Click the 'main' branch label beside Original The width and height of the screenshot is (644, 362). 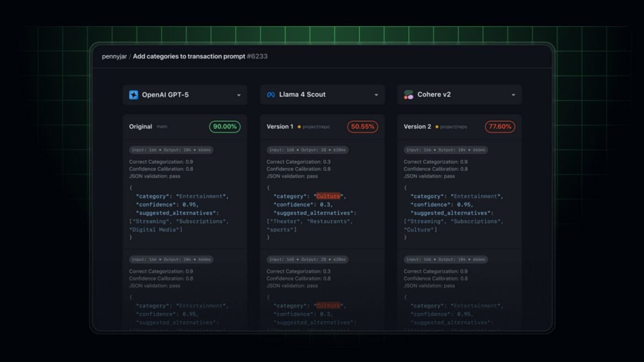point(162,126)
